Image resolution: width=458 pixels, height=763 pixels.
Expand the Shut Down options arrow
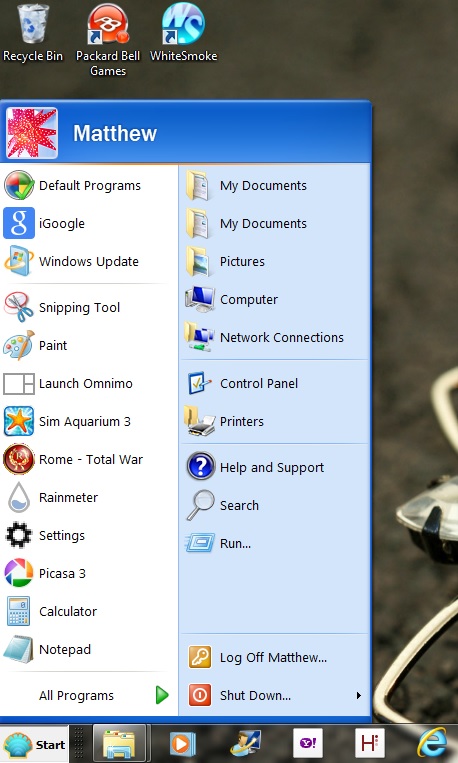click(x=359, y=695)
